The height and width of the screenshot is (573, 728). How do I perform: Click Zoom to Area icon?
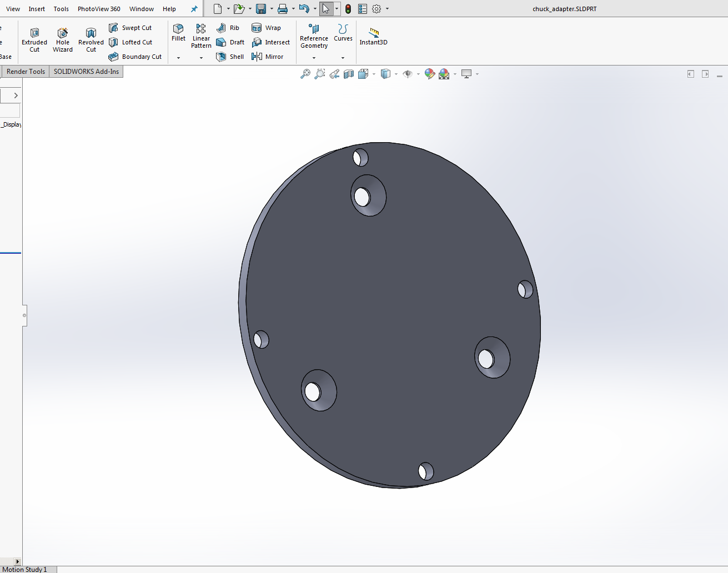(320, 74)
